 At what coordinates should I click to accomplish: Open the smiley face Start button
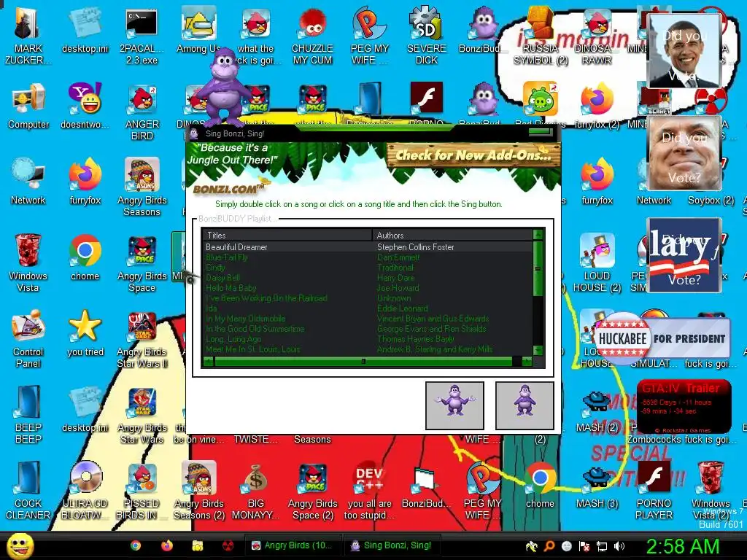pos(20,545)
